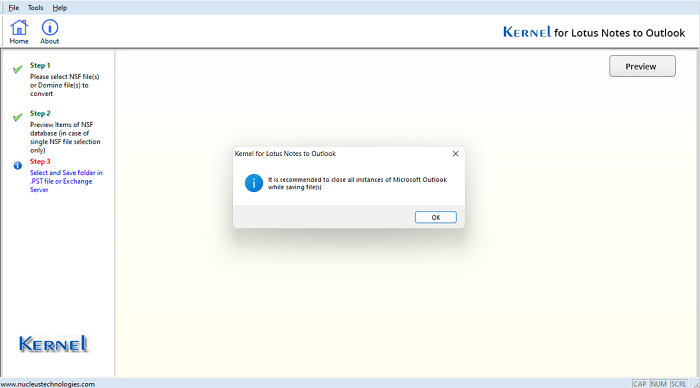This screenshot has width=700, height=388.
Task: Click the Home toolbar icon
Action: coord(19,32)
